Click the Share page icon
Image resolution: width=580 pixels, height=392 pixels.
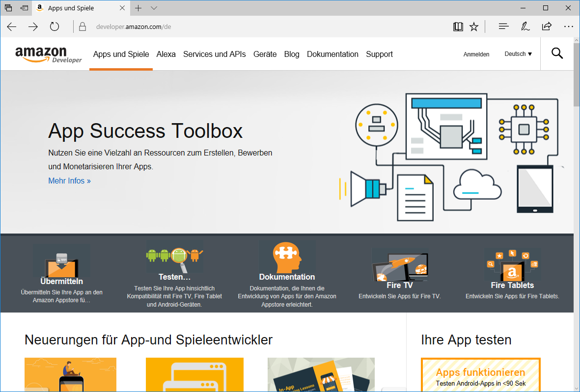pyautogui.click(x=547, y=27)
